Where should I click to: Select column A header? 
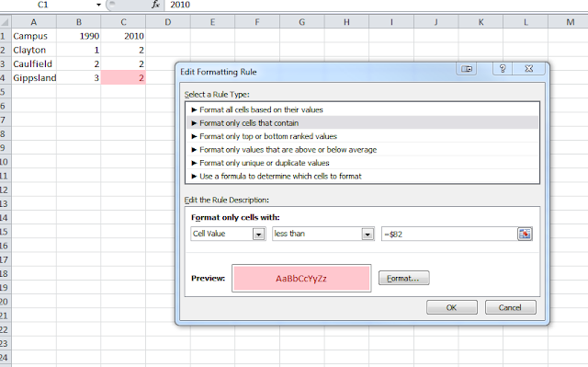pos(34,22)
